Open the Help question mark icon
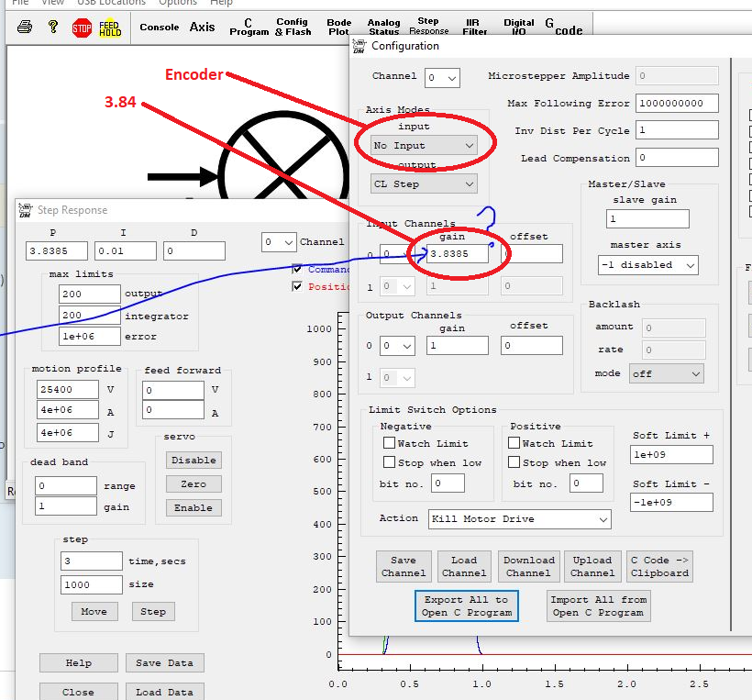752x700 pixels. (x=53, y=28)
